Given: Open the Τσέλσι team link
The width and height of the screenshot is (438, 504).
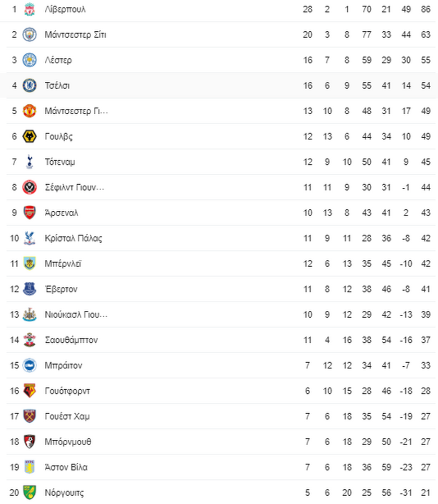Looking at the screenshot, I should [x=57, y=86].
